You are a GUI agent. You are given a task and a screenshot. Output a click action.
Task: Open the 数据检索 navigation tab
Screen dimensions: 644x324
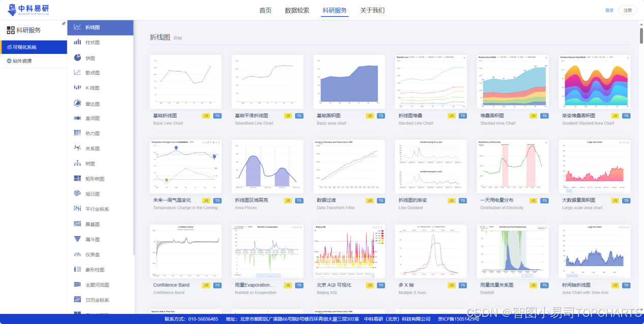click(297, 10)
